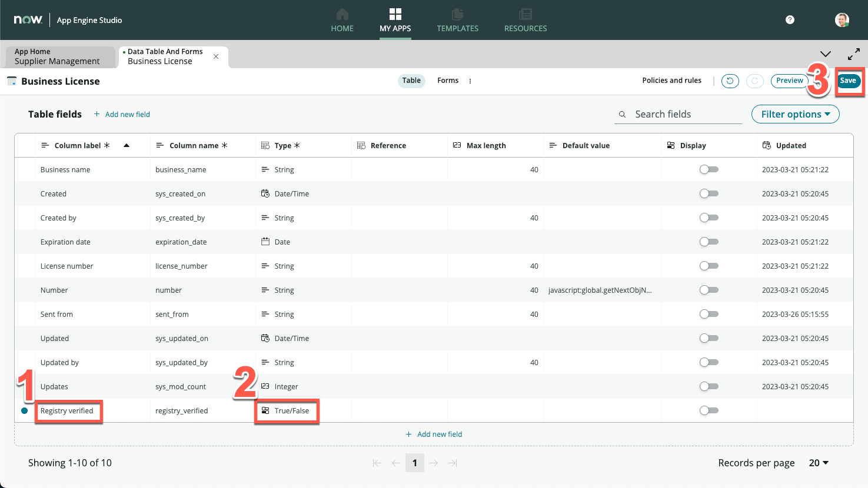Enable Display toggle for Registry verified
The width and height of the screenshot is (868, 488).
[x=709, y=411]
